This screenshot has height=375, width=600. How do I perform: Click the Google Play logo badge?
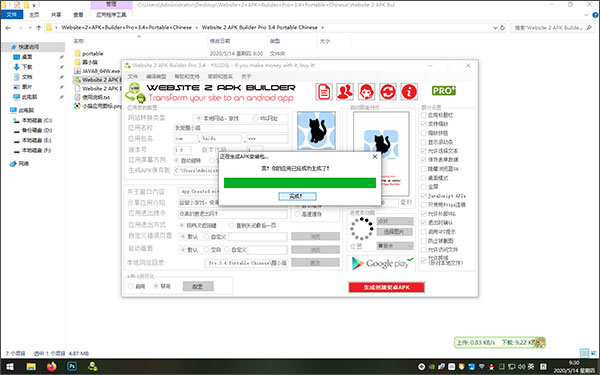(382, 263)
